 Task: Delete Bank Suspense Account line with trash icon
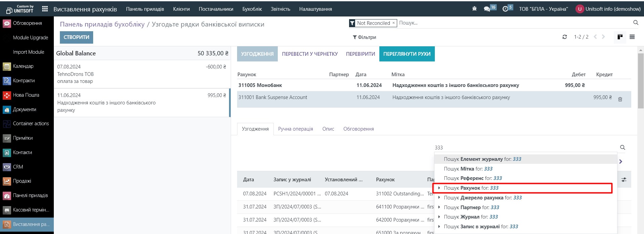620,99
